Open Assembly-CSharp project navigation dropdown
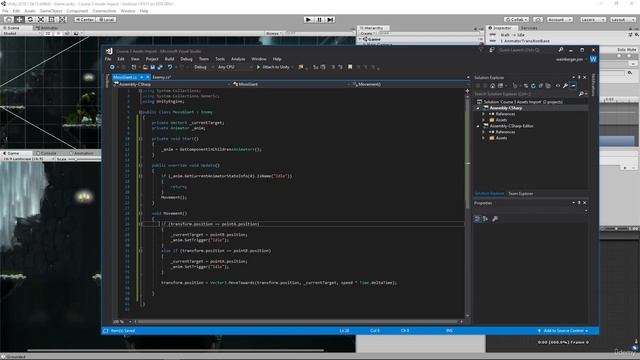 click(172, 84)
